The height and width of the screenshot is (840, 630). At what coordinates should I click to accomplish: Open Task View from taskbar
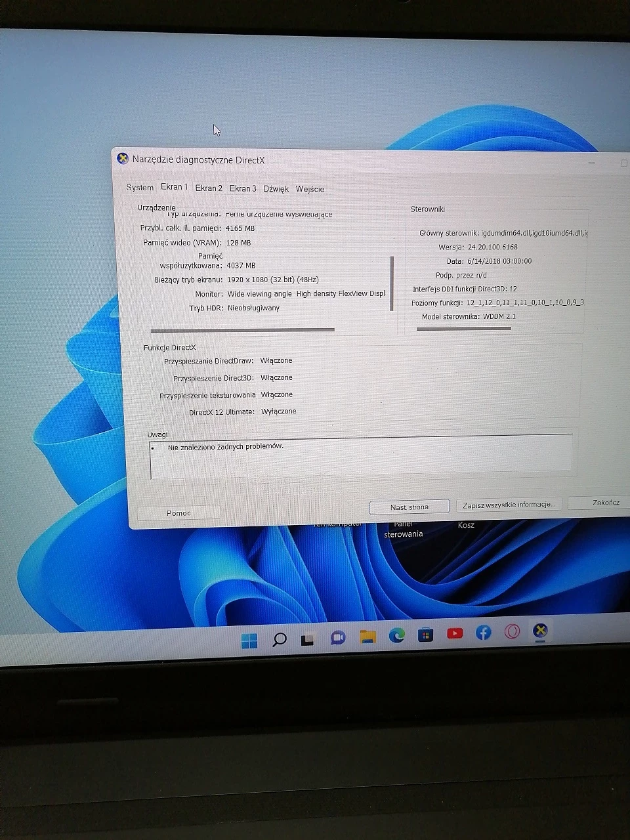click(x=308, y=639)
